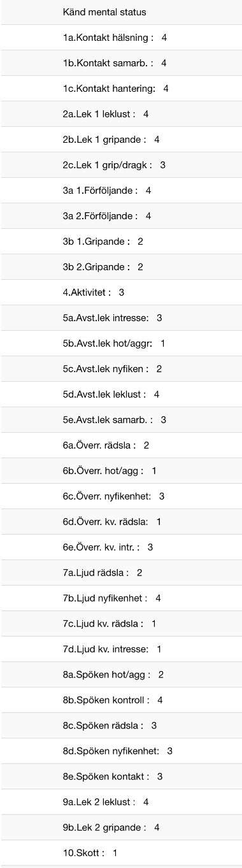
Task: Select the Känd mental status header row
Action: 121,12
